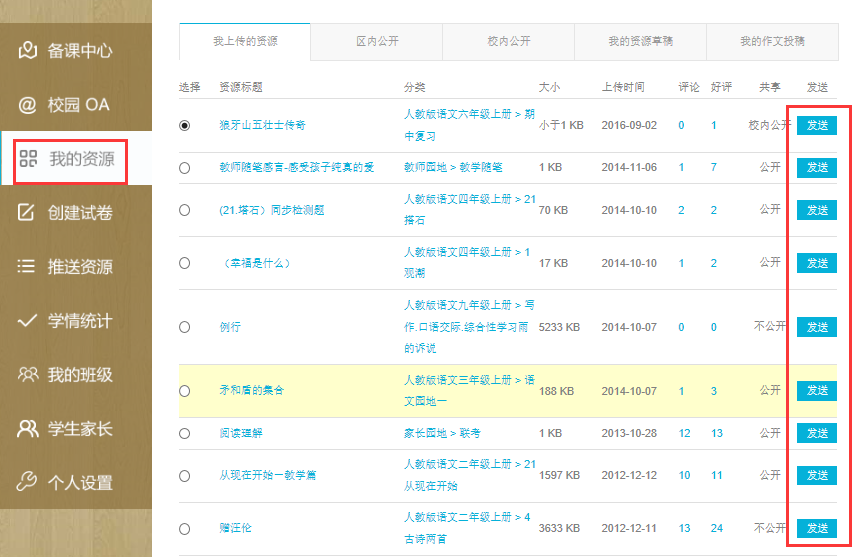Click the 推送资源 list icon
Image resolution: width=860 pixels, height=557 pixels.
click(28, 267)
